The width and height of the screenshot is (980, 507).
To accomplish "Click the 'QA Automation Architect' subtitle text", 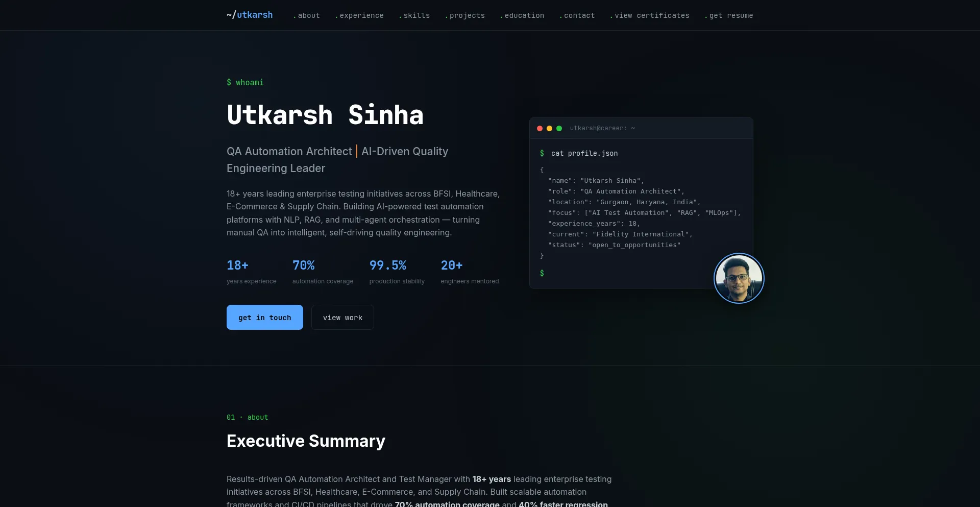I will pos(289,152).
